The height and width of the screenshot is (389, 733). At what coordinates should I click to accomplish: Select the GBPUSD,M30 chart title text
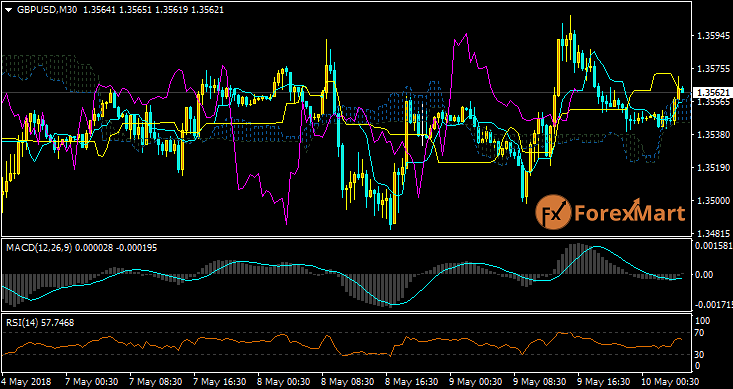coord(47,9)
